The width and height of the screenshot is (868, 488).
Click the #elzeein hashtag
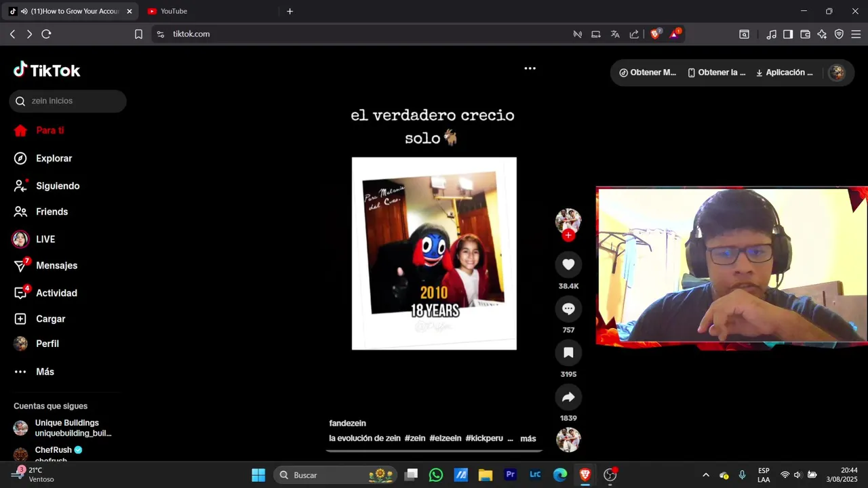pos(445,439)
